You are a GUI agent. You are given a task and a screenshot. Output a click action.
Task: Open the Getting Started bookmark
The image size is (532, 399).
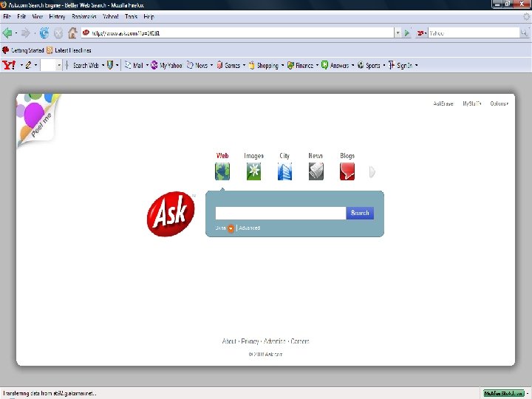pyautogui.click(x=23, y=50)
